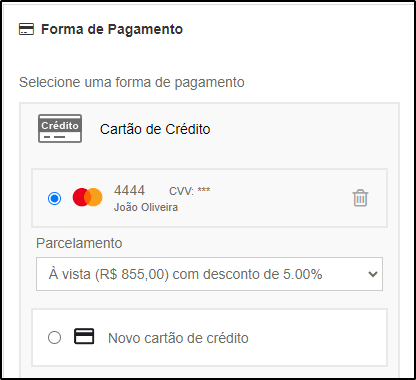Select the Novo cartão de crédito radio

pos(54,337)
